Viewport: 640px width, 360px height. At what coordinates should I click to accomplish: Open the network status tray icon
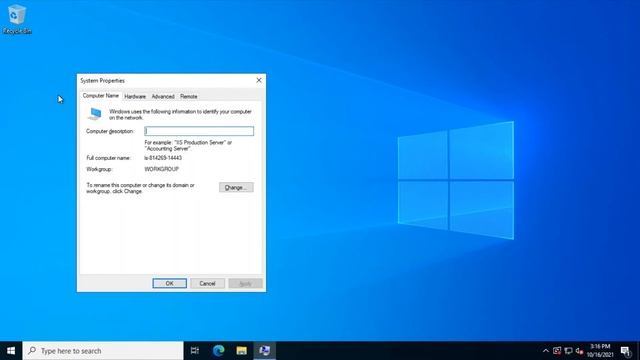[x=568, y=351]
